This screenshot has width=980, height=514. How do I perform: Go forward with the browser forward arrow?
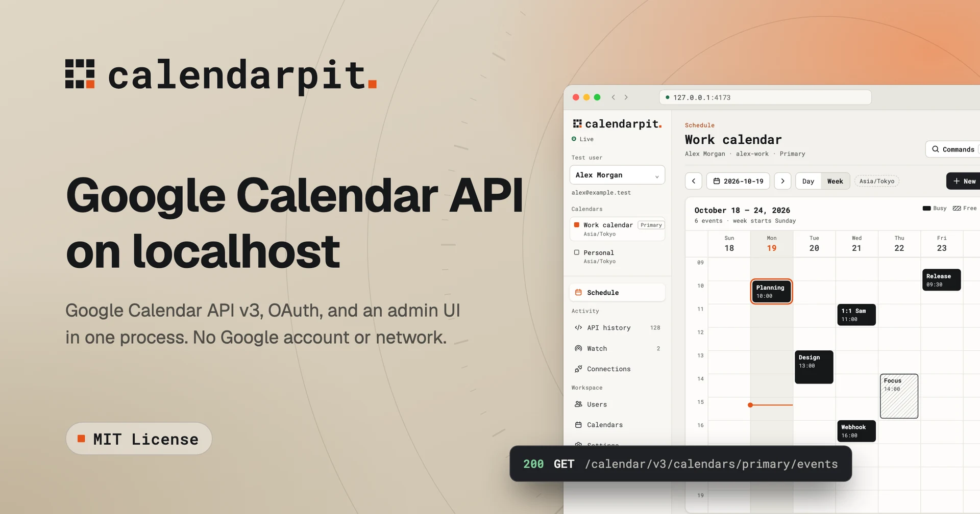626,97
